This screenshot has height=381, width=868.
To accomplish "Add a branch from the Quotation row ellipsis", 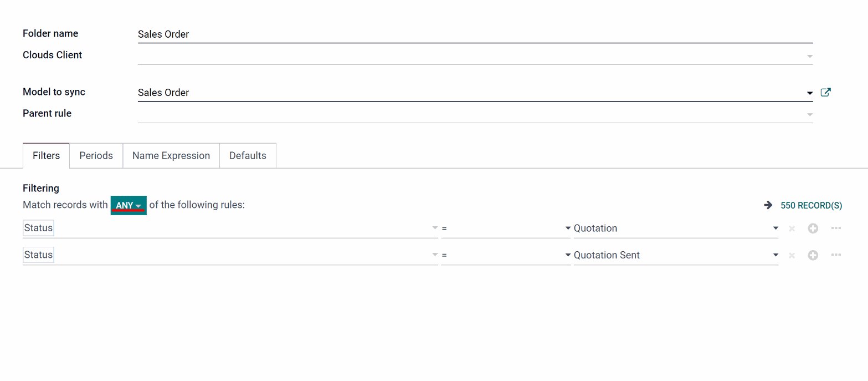I will (836, 228).
